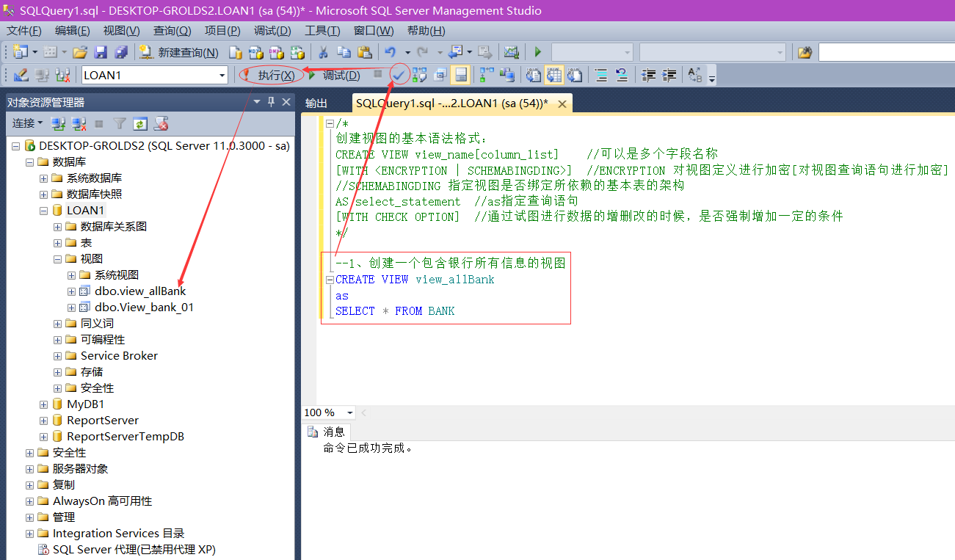Click the Paste icon on the toolbar
Screen dimensions: 955x560
[x=364, y=51]
